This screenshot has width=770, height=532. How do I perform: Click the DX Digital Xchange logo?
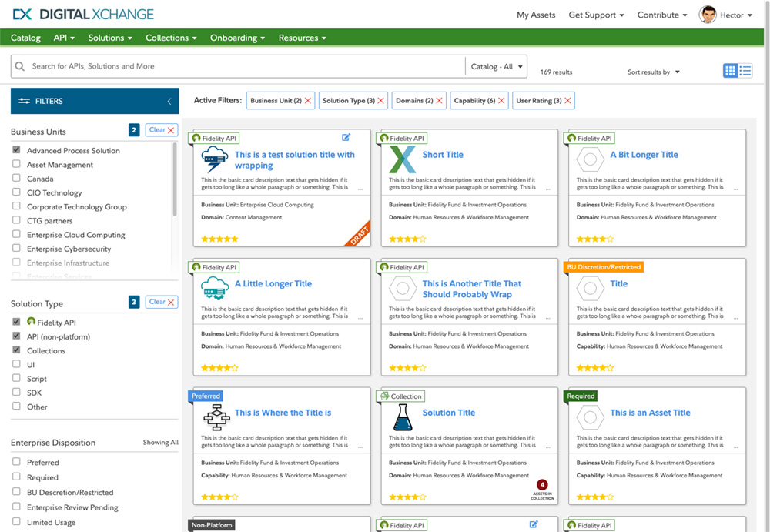tap(83, 13)
